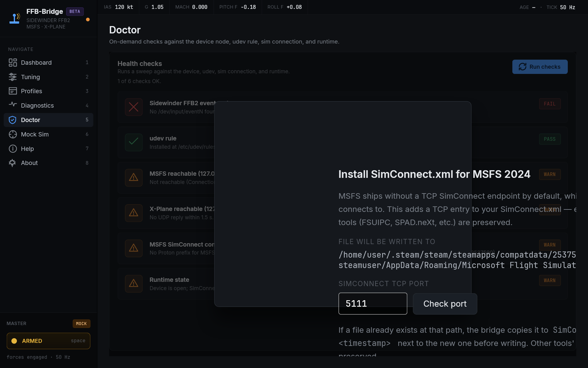588x368 pixels.
Task: Click the FFB-Bridge joystick logo icon
Action: [x=15, y=18]
